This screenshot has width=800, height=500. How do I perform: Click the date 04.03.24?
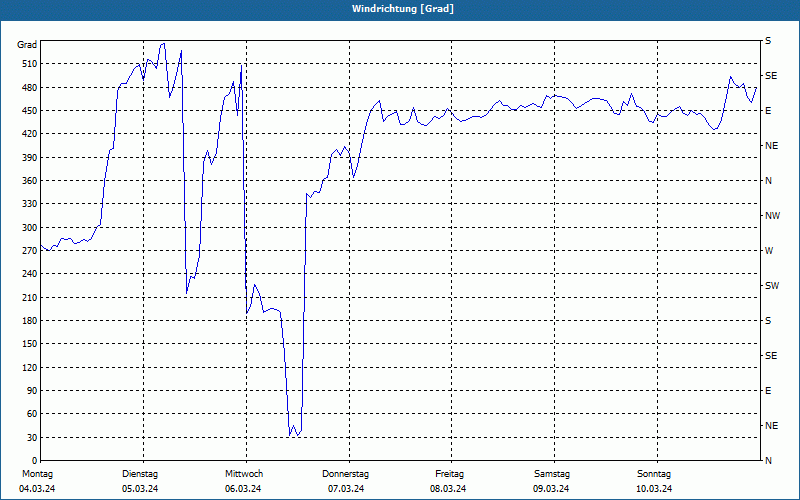coord(37,489)
